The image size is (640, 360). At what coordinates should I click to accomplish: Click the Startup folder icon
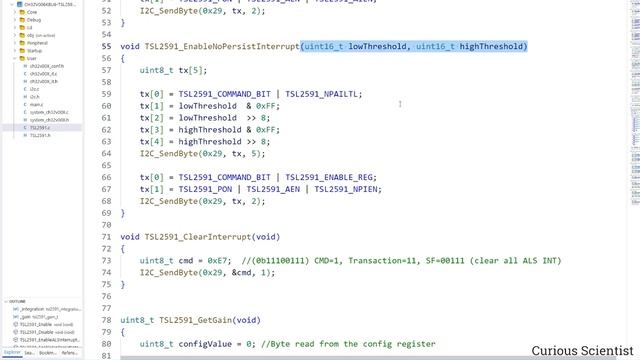22,51
